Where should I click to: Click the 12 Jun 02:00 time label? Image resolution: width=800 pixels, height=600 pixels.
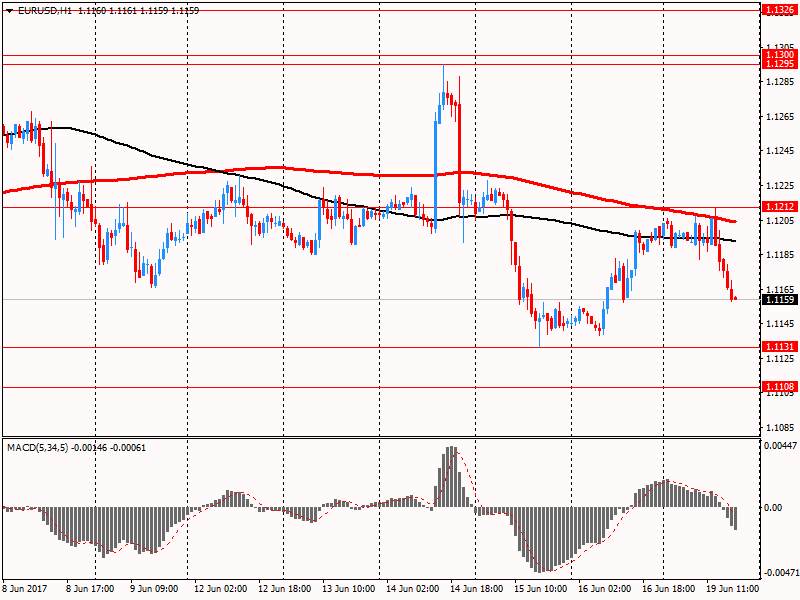pos(220,588)
